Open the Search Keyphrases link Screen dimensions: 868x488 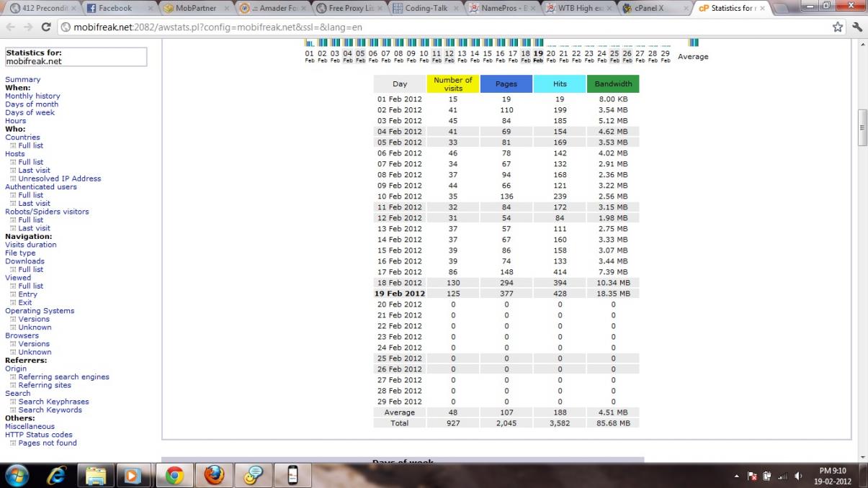point(54,402)
